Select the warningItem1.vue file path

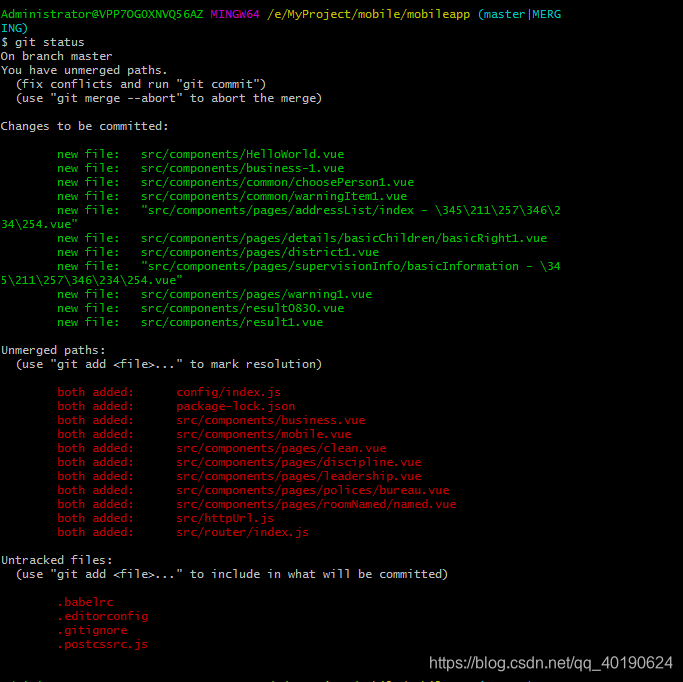(274, 196)
